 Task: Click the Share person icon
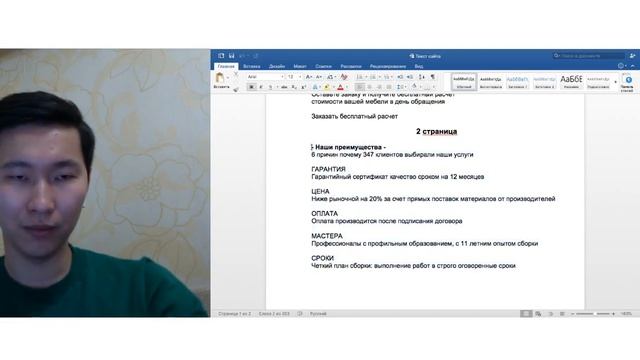tap(632, 56)
